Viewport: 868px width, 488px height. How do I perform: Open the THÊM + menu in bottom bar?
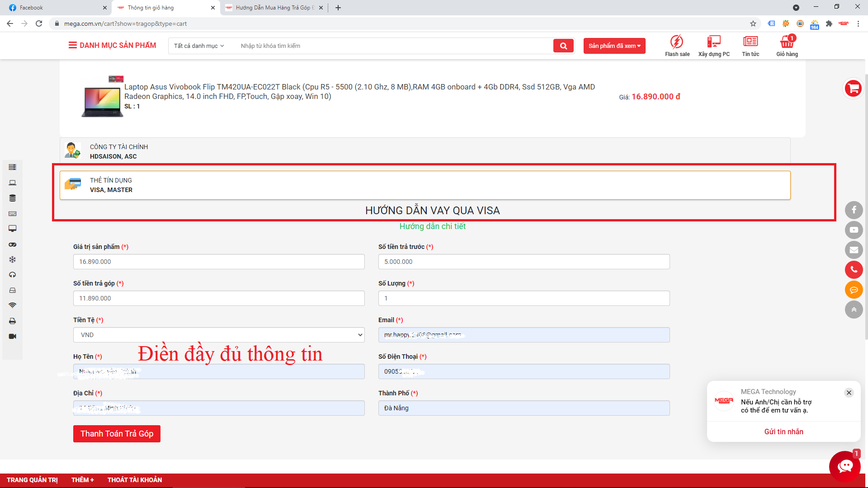point(83,480)
